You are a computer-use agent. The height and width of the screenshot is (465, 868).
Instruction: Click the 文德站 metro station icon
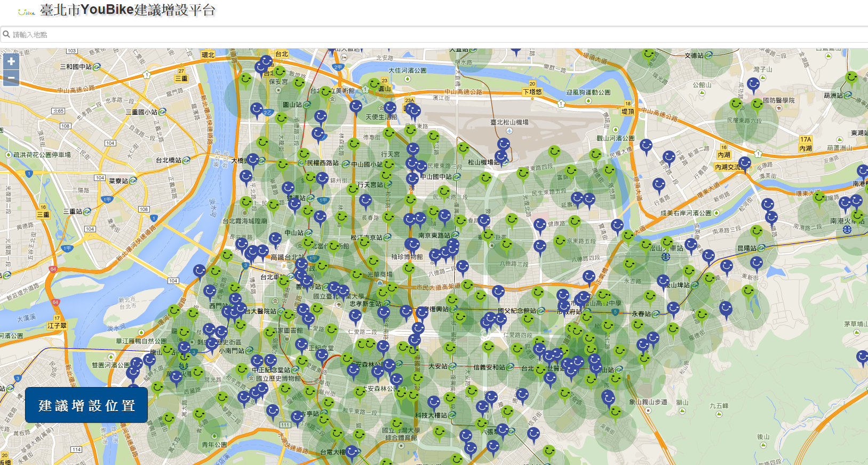coord(708,56)
